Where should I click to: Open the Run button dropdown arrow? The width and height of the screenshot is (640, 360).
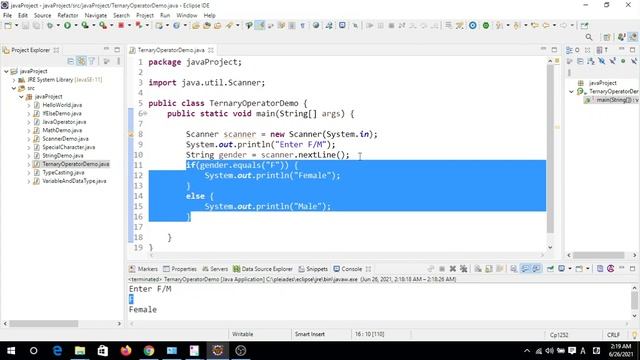76,25
